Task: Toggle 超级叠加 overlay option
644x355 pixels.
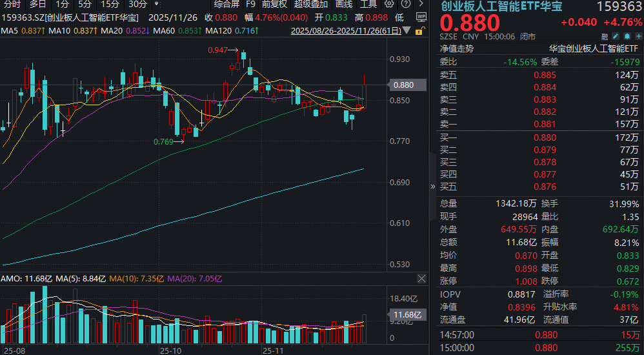Action: point(311,4)
